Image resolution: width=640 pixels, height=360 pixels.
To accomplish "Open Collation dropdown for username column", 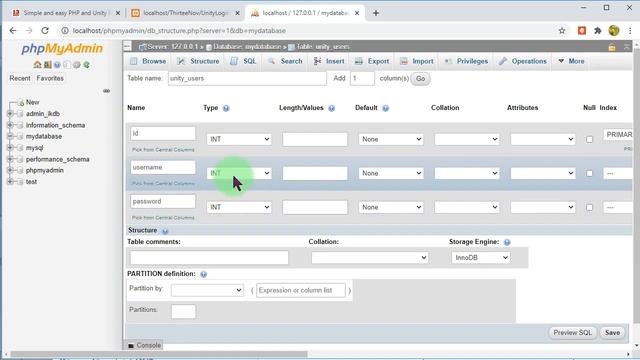I will point(467,173).
